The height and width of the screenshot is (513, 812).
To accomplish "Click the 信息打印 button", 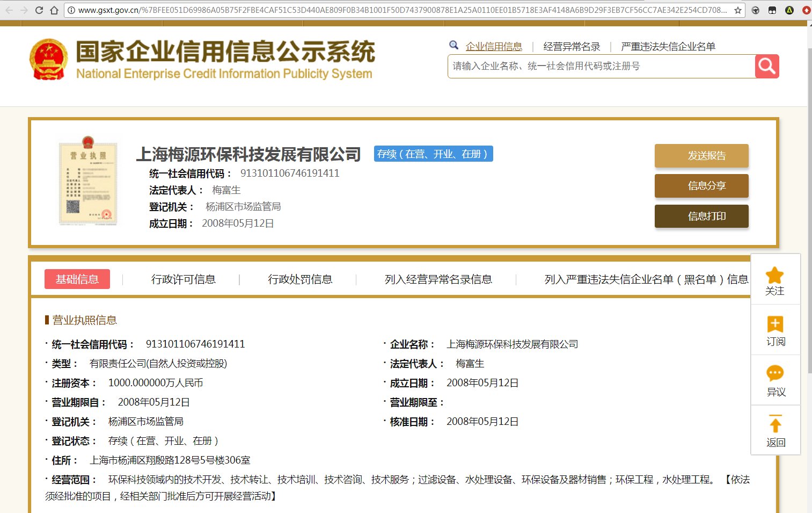I will point(701,216).
